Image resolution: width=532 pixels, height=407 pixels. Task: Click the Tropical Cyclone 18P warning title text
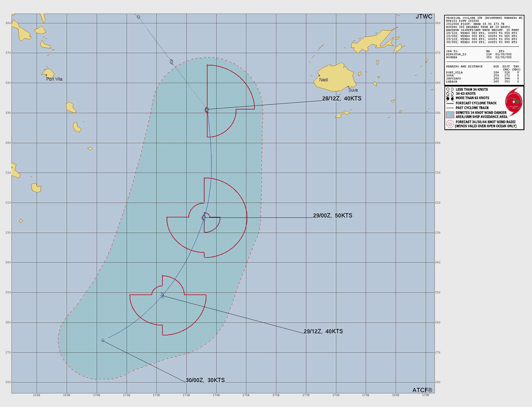[484, 18]
